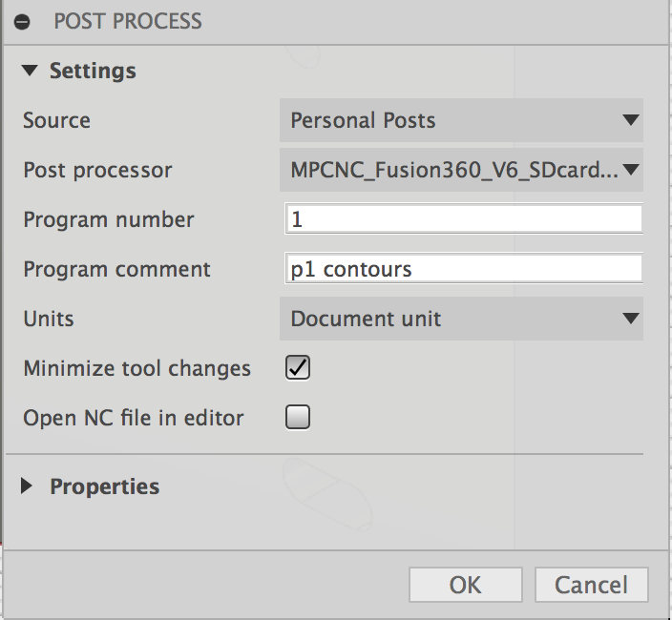Click the Source dropdown arrow icon
Image resolution: width=672 pixels, height=620 pixels.
(x=631, y=120)
